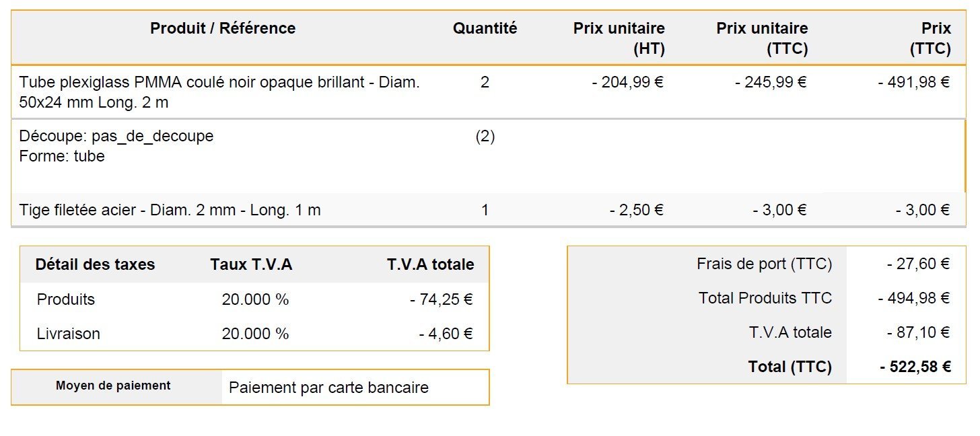Click the Forme: tube detail line
The image size is (980, 436).
[x=62, y=156]
